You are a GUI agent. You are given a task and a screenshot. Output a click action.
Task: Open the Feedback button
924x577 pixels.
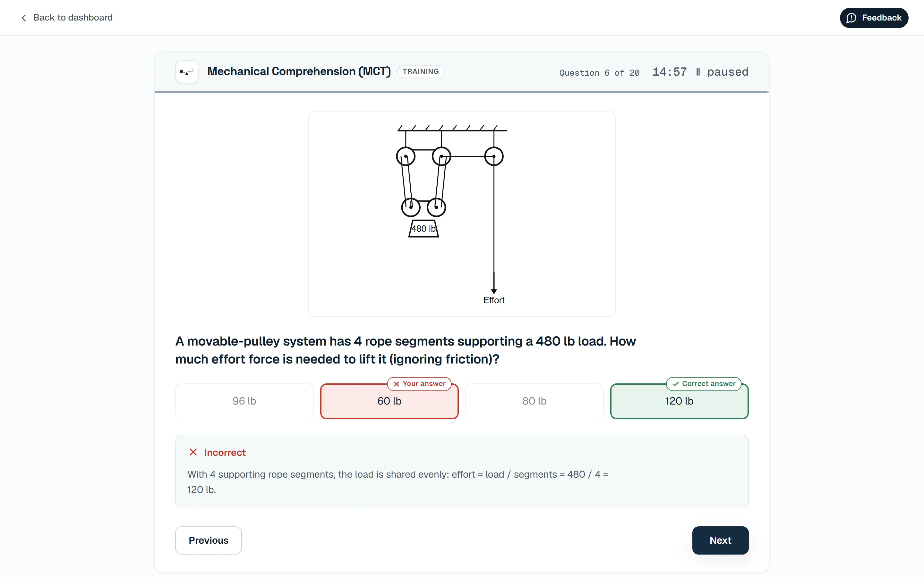pos(874,18)
